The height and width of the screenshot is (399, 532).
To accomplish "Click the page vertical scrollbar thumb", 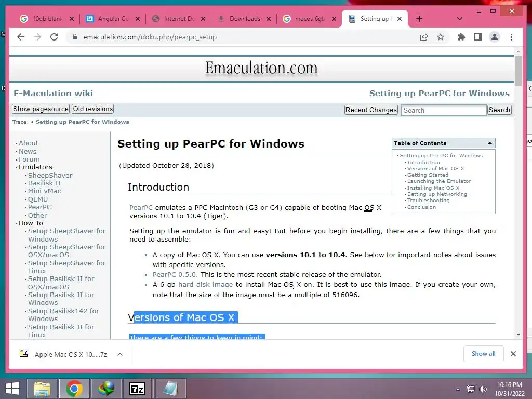I will click(518, 70).
